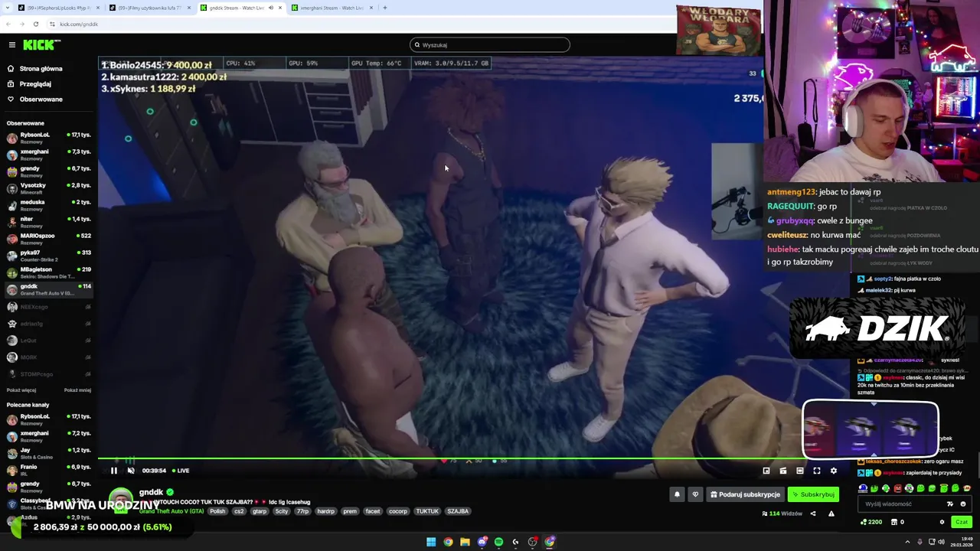Click the Kick logo
The height and width of the screenshot is (551, 980).
41,45
